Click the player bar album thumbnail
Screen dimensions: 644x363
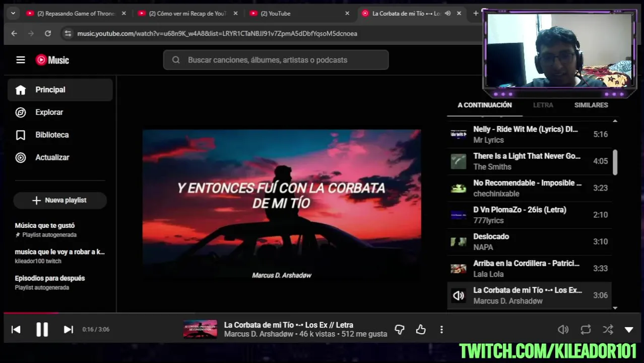(200, 329)
